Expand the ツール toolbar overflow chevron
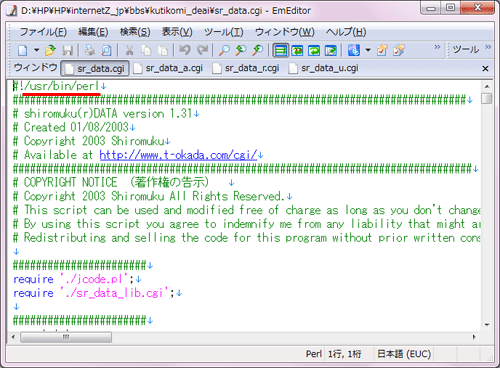 488,47
